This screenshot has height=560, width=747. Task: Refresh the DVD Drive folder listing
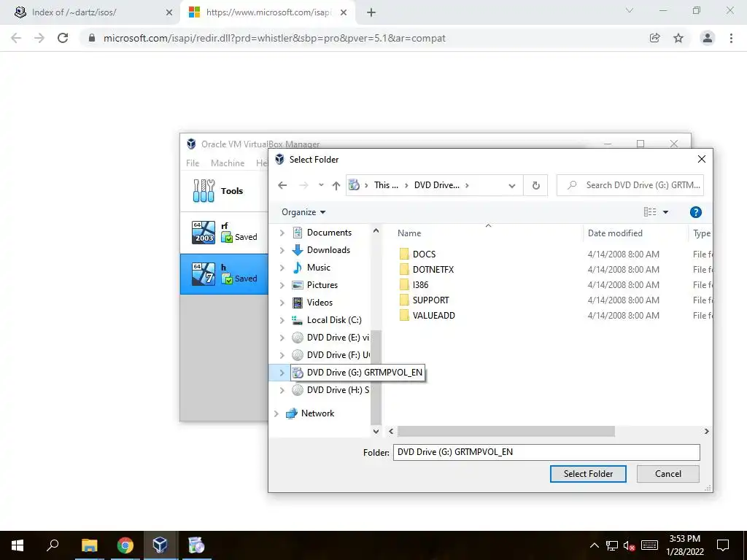click(x=536, y=185)
